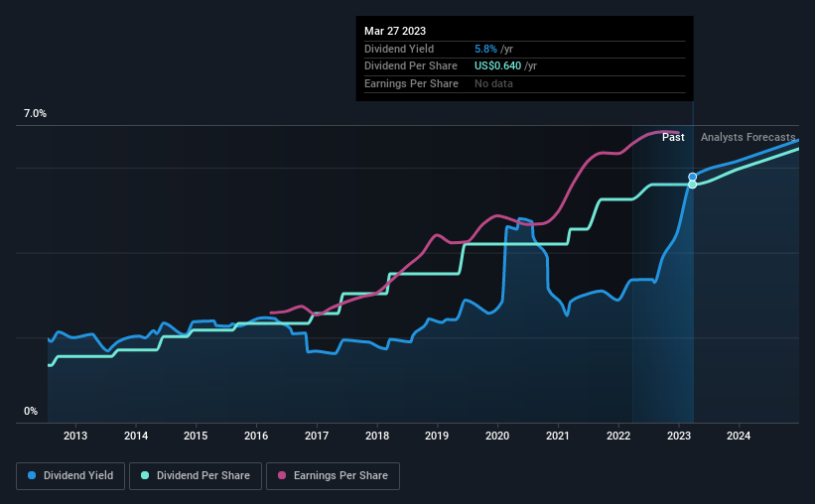Image resolution: width=815 pixels, height=504 pixels.
Task: Click the 2018 x-axis label
Action: click(x=377, y=436)
